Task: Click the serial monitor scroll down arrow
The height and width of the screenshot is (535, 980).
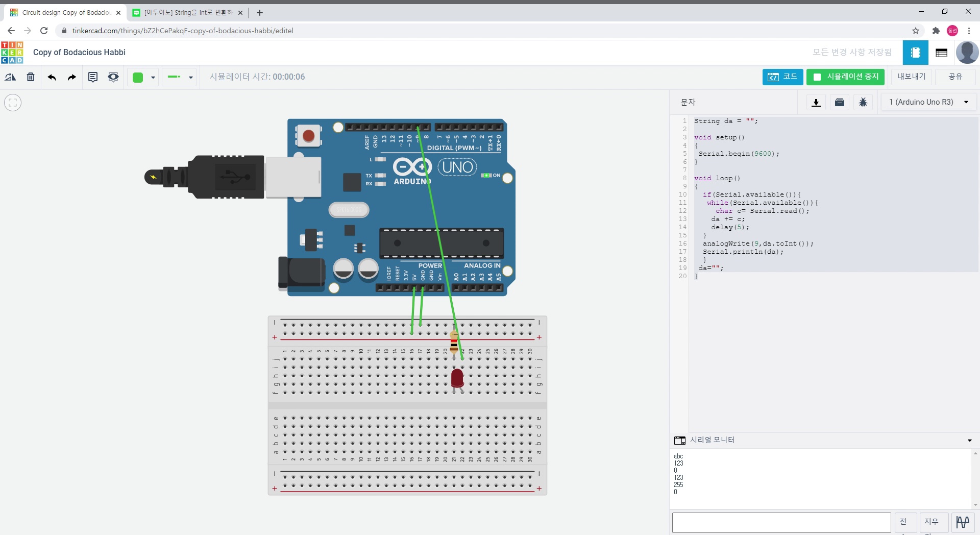Action: (x=975, y=505)
